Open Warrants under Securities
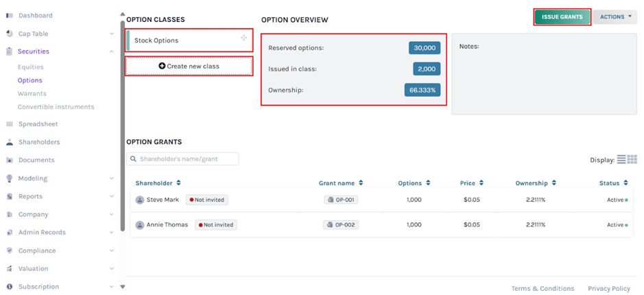 point(32,94)
